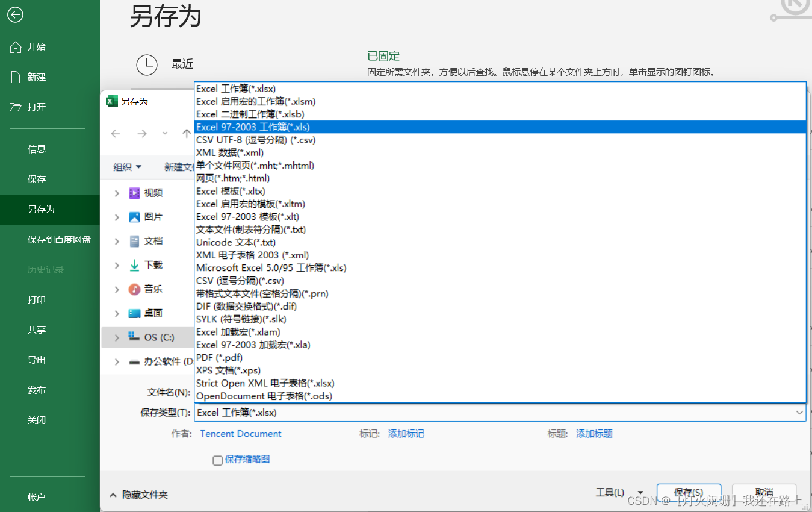Select PDF (*.pdf) save type
Viewport: 812px width, 512px height.
(x=500, y=357)
